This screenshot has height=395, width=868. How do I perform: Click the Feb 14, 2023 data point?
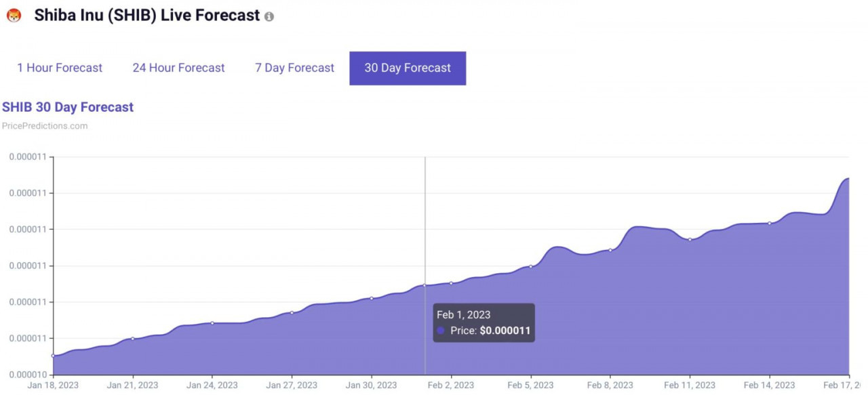point(770,223)
